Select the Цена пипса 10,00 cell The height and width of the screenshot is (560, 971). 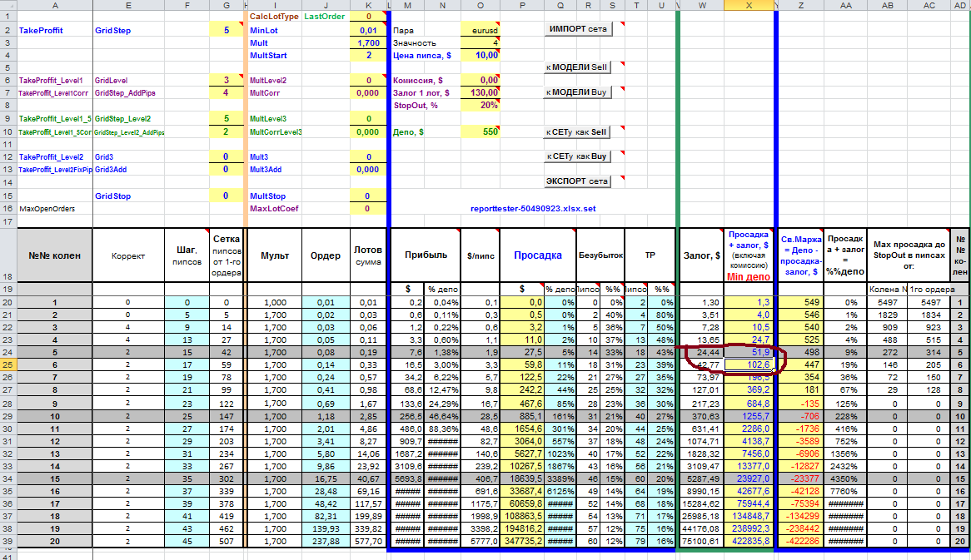point(480,55)
